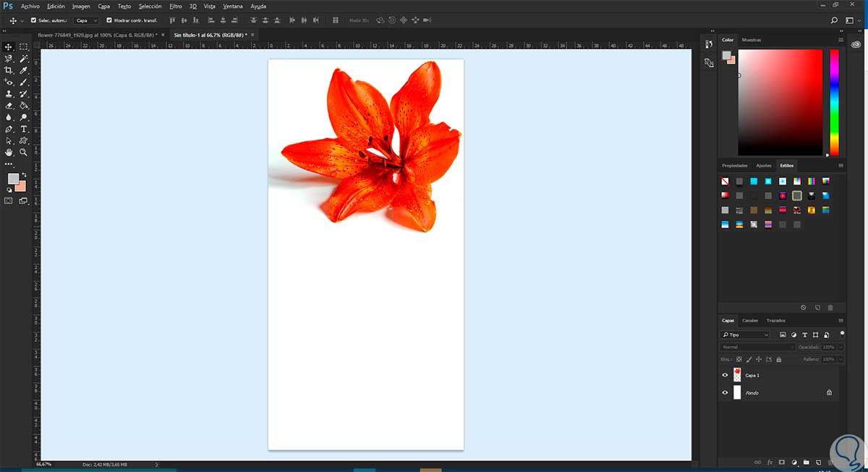Open the Normal blend mode dropdown
The width and height of the screenshot is (868, 472).
[758, 347]
